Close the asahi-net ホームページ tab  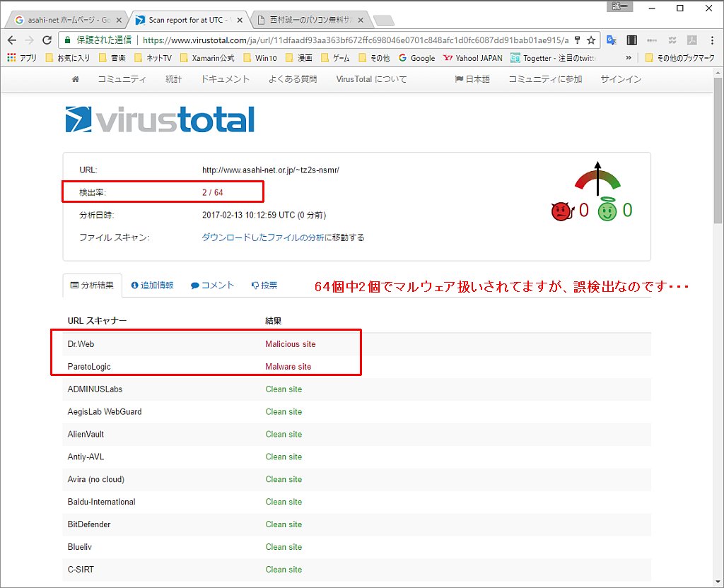[x=119, y=20]
